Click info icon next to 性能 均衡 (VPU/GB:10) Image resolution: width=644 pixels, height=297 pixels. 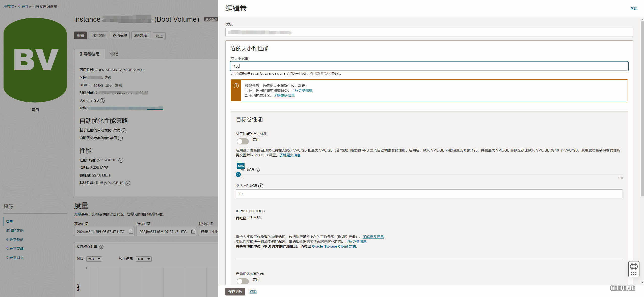[x=121, y=160]
